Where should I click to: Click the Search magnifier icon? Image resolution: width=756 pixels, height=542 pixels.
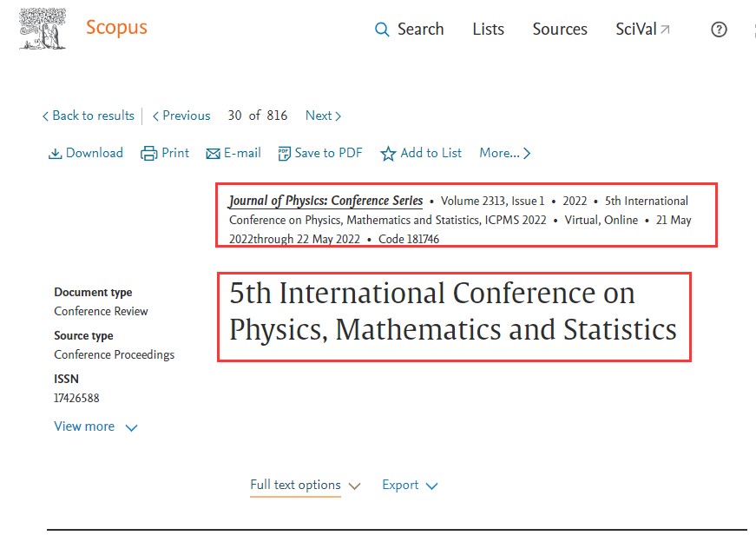pos(382,30)
